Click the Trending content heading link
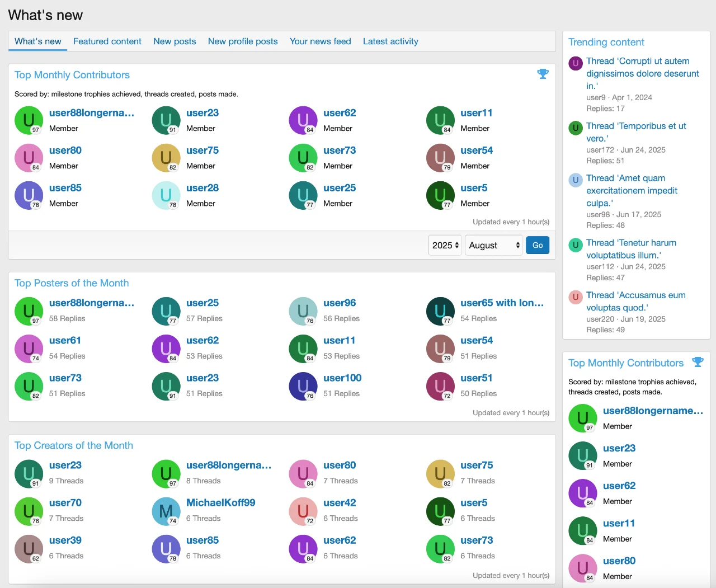716x588 pixels. [x=606, y=42]
